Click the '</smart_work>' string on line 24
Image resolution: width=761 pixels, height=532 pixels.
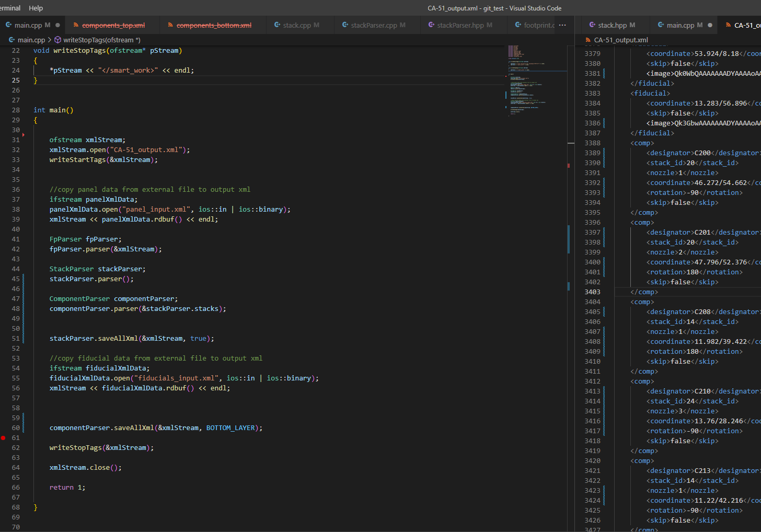pyautogui.click(x=128, y=70)
